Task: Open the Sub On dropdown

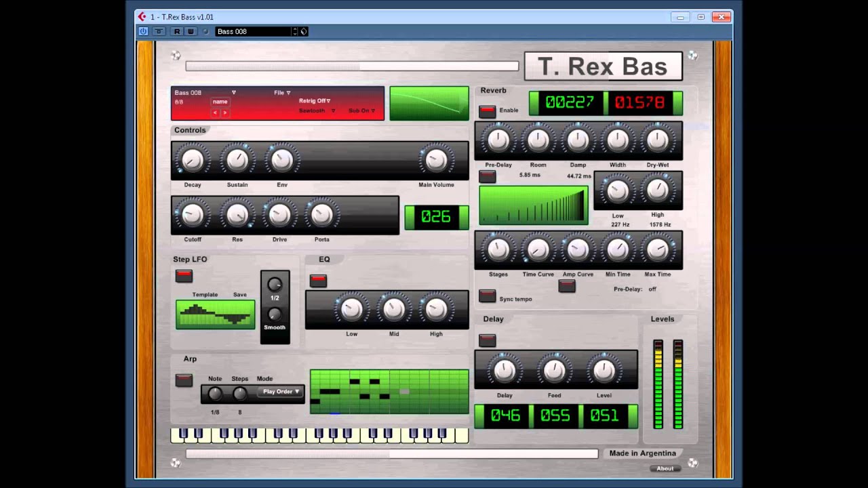Action: tap(362, 110)
